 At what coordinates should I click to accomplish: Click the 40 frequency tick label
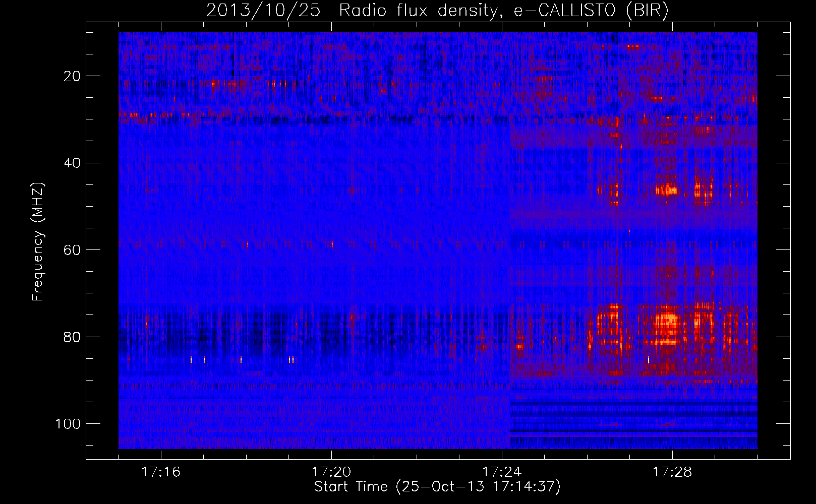pyautogui.click(x=72, y=163)
